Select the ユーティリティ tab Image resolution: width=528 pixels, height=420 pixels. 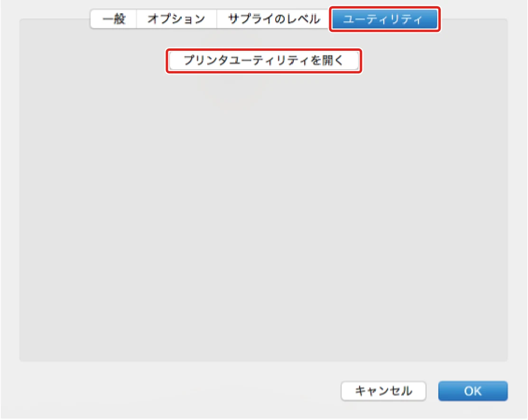click(385, 19)
